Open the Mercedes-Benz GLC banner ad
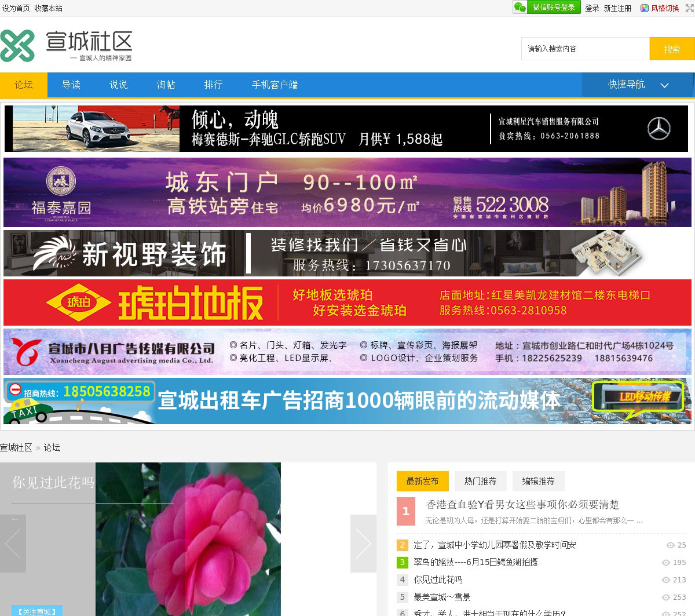The height and width of the screenshot is (616, 695). point(347,129)
